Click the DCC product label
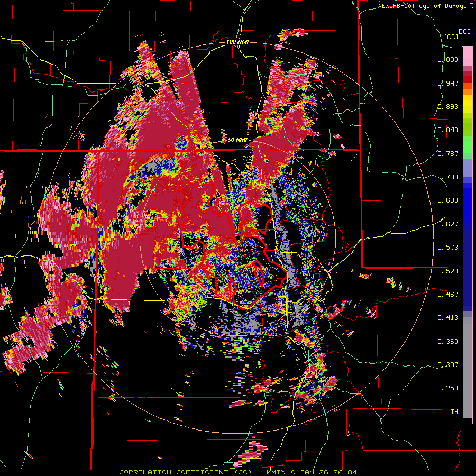The height and width of the screenshot is (476, 476). tap(464, 32)
